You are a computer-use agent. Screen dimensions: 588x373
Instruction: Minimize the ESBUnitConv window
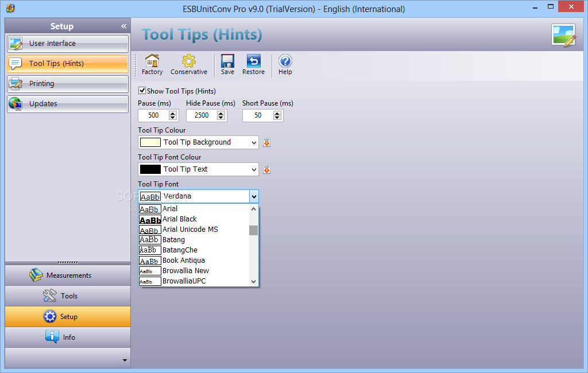point(535,7)
